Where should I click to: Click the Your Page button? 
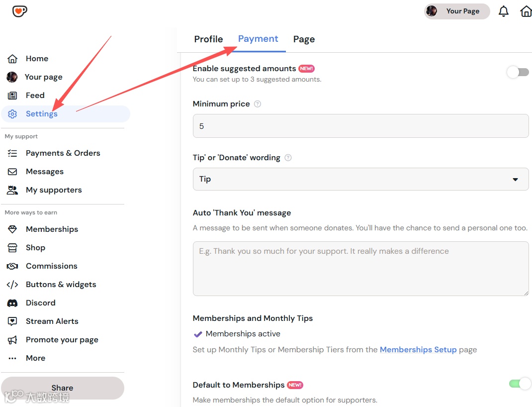[x=456, y=11]
